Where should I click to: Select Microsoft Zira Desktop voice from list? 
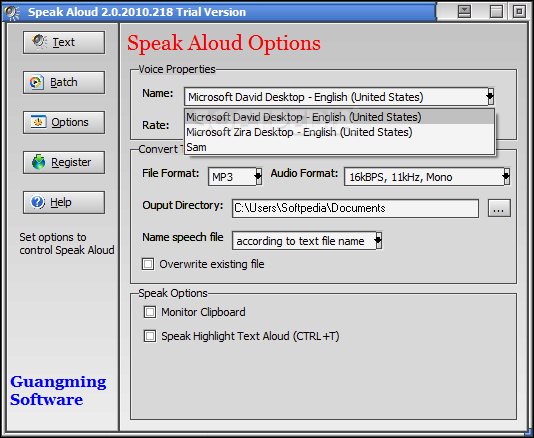[x=340, y=132]
